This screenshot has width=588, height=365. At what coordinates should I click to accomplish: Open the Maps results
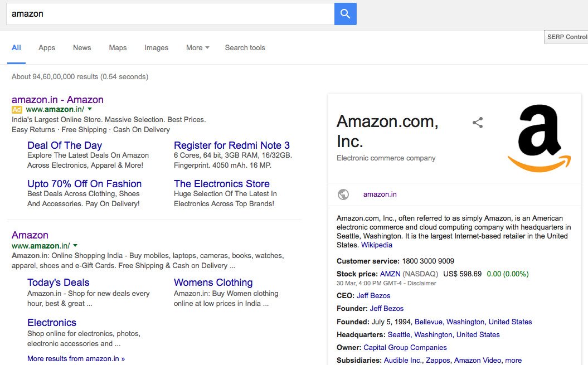tap(118, 47)
